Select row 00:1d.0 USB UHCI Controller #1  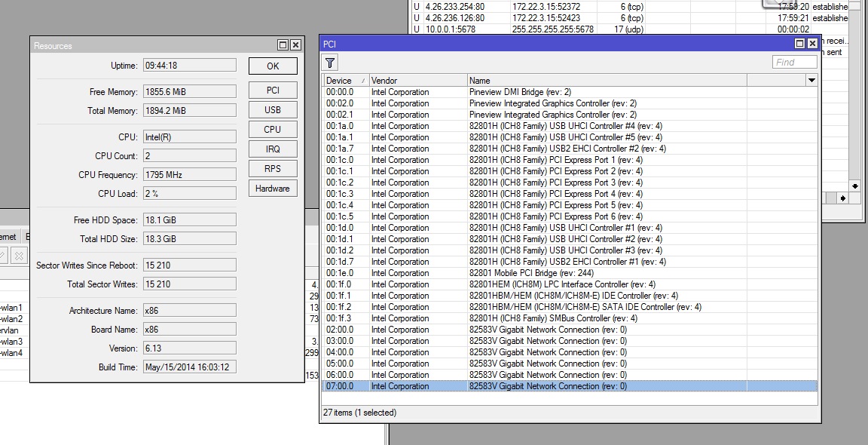[570, 228]
